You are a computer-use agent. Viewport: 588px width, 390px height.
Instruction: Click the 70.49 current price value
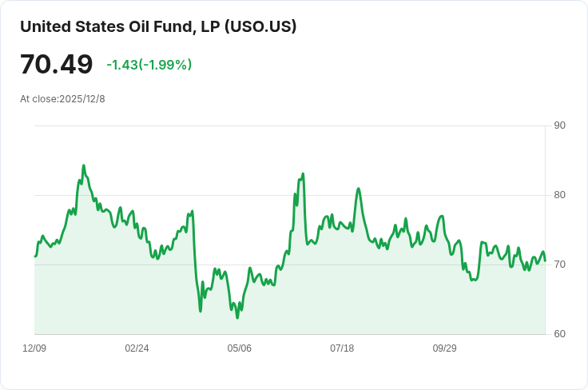coord(57,65)
